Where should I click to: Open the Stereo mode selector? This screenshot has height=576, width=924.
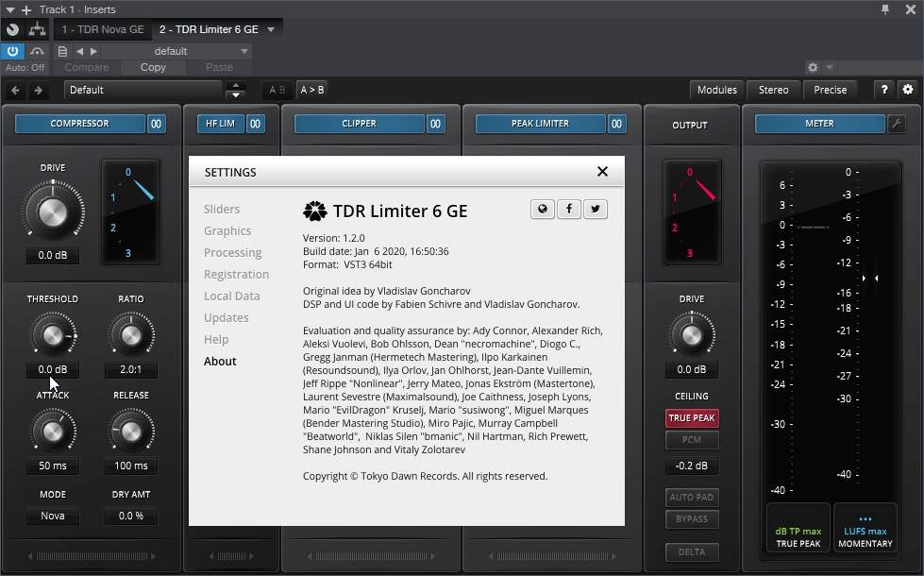pyautogui.click(x=774, y=90)
